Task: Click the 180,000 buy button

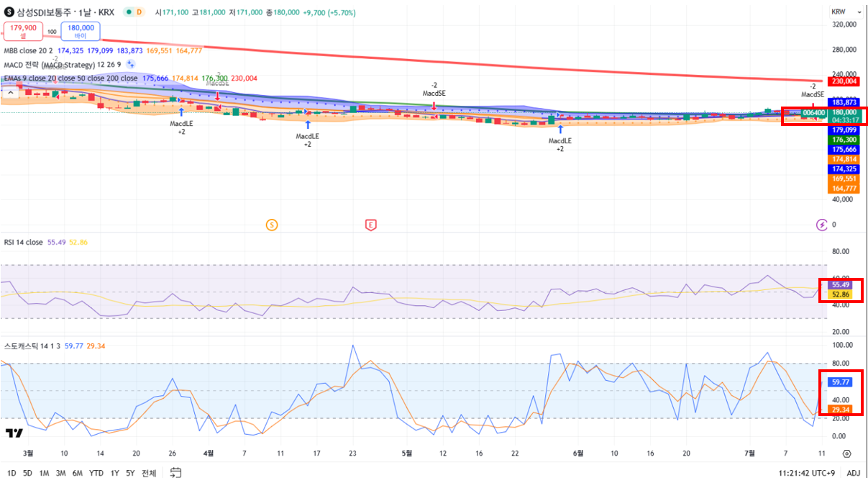Action: [81, 31]
